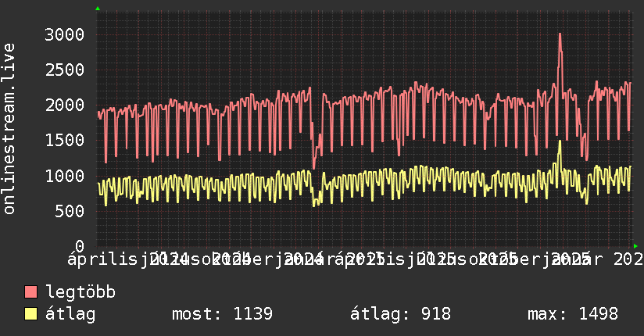Click the green arrow atop the y-axis
Viewport: 644px width, 336px height.
[98, 9]
